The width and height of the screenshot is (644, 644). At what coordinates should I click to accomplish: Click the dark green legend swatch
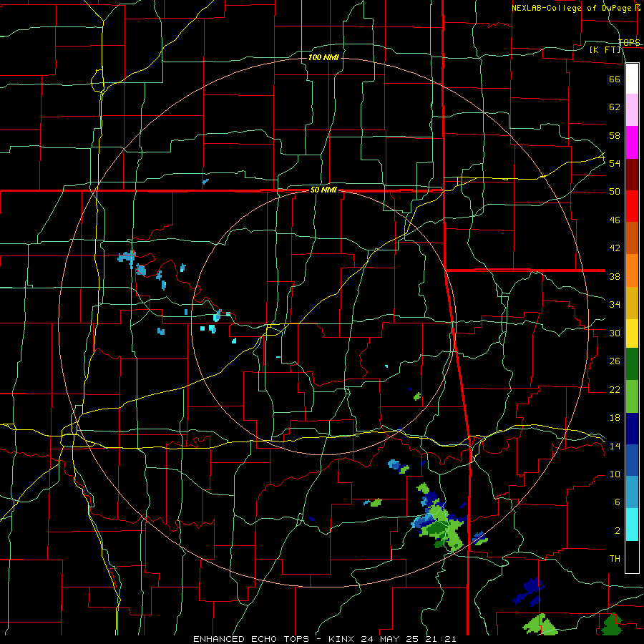(632, 364)
